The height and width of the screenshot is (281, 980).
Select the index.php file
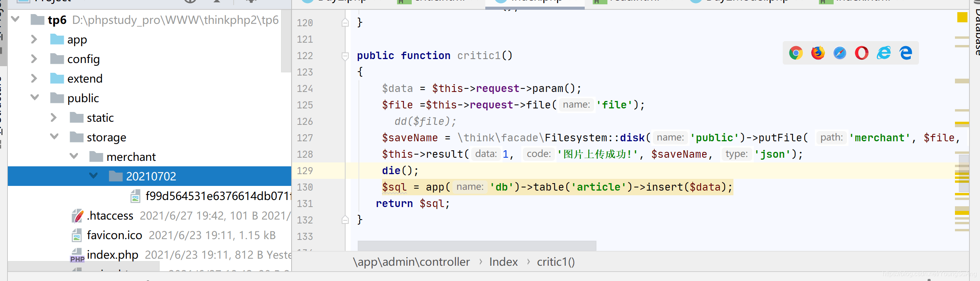click(112, 255)
